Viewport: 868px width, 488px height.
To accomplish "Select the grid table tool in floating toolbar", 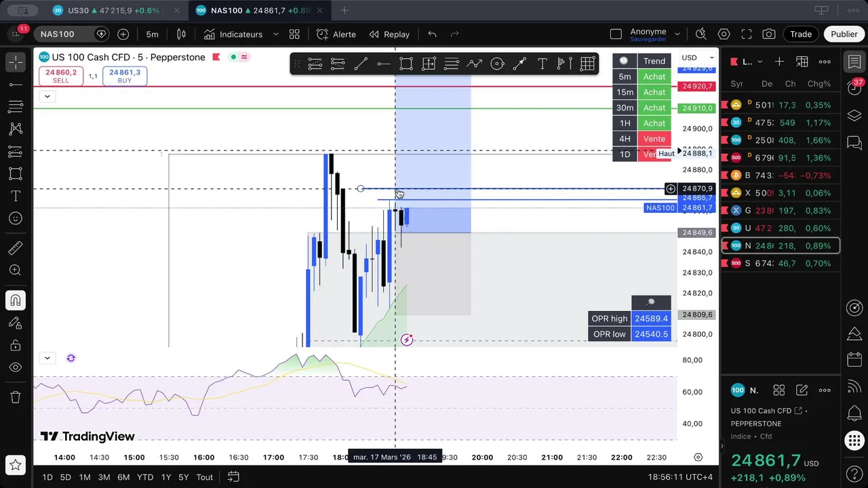I will pyautogui.click(x=587, y=64).
